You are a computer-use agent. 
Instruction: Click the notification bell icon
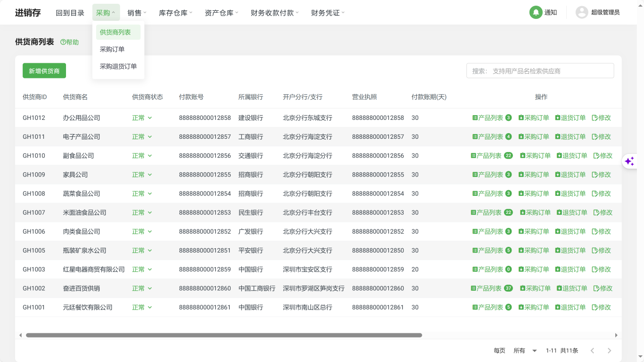(536, 12)
